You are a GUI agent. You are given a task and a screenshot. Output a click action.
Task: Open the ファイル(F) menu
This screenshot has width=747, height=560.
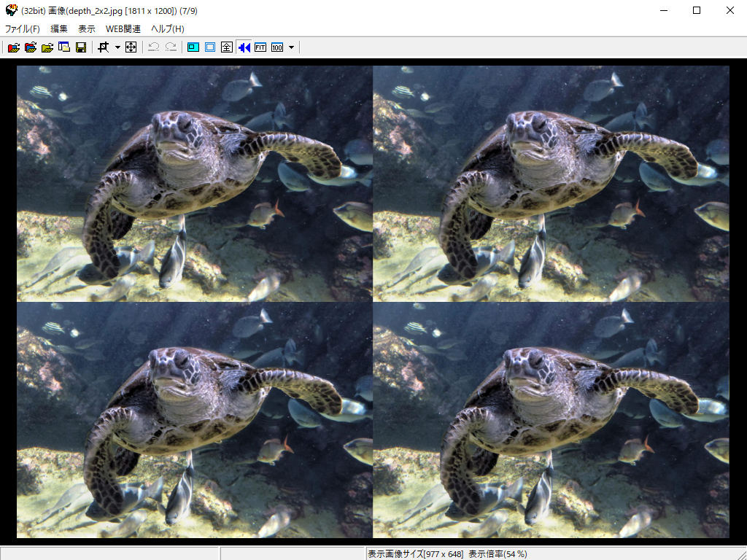23,29
